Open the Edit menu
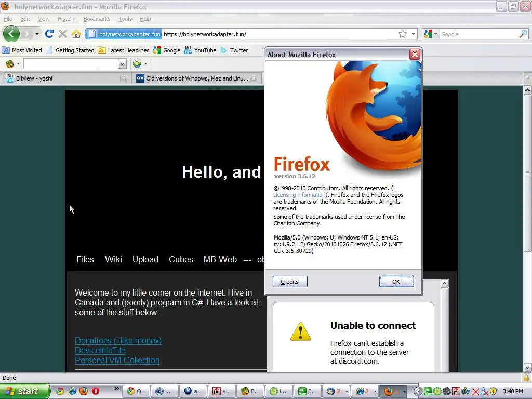The width and height of the screenshot is (532, 399). [x=25, y=19]
